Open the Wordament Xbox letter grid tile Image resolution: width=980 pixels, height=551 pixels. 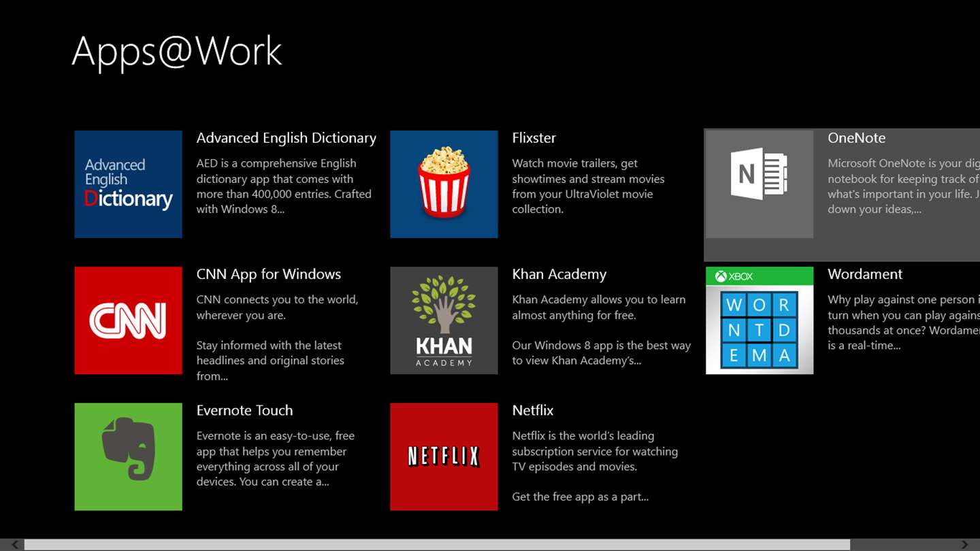click(x=759, y=320)
